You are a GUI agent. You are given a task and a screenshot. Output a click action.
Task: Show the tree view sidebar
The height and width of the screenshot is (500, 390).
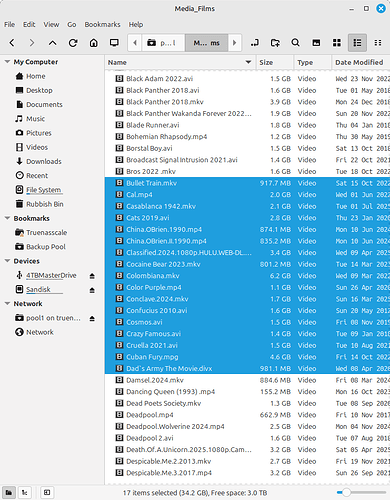coord(24,492)
